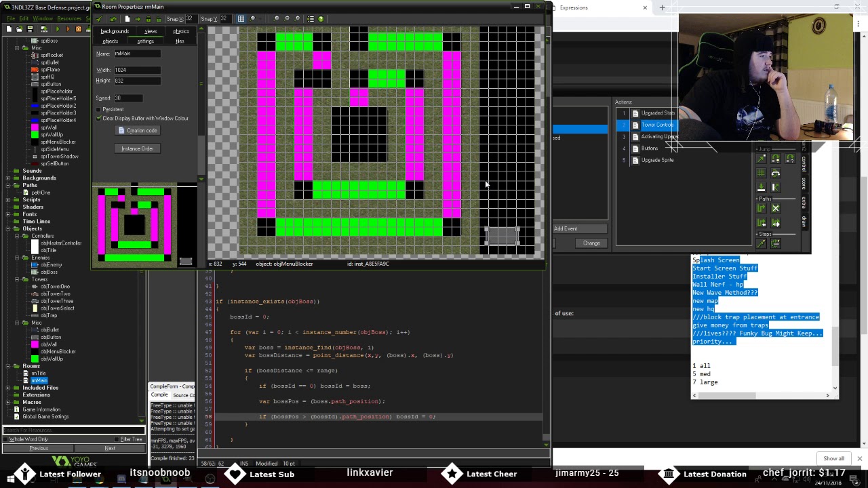The image size is (868, 488).
Task: Open the views tab
Action: tap(151, 31)
